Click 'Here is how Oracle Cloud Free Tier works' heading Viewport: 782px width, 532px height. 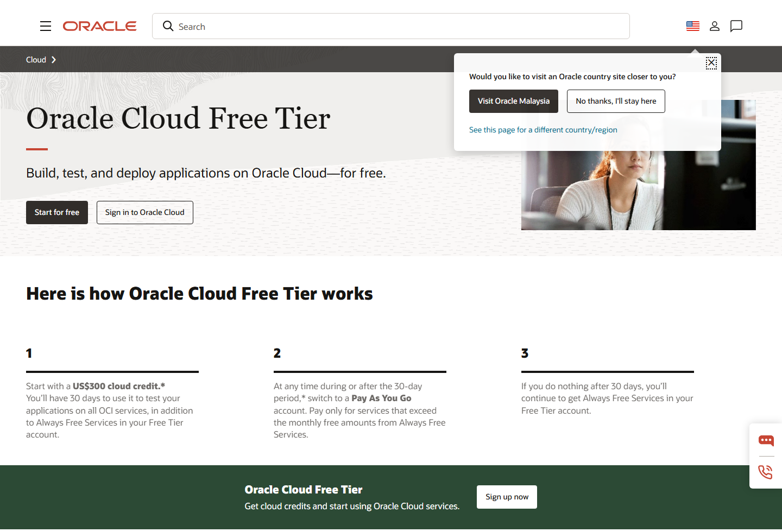pyautogui.click(x=199, y=294)
